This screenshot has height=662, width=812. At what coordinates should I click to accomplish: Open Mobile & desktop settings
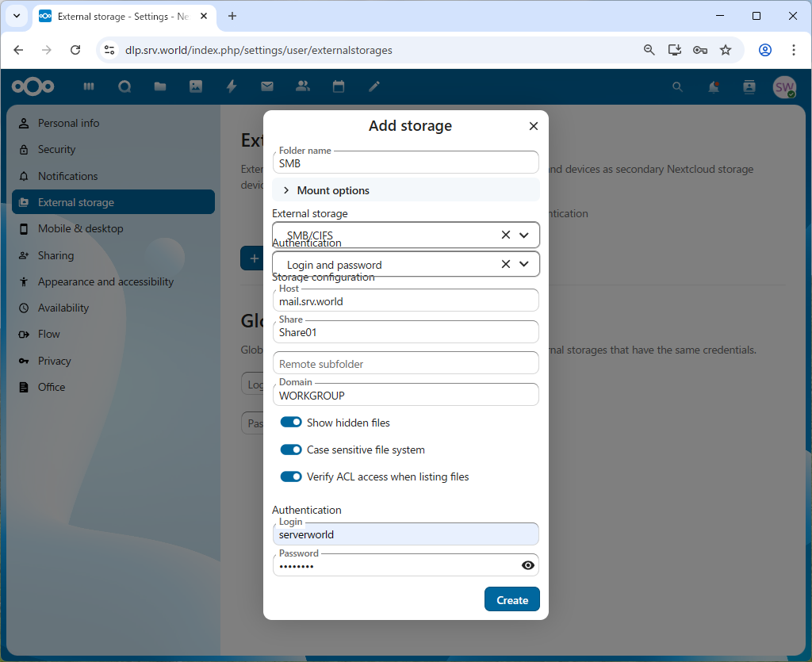coord(113,229)
